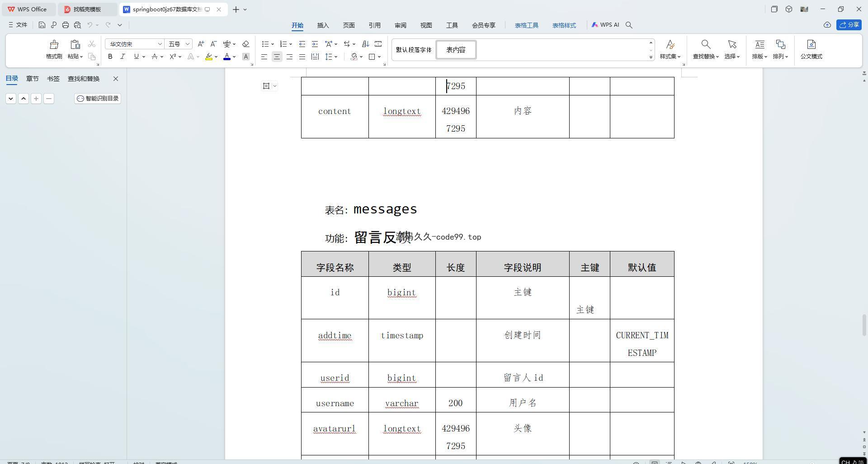Click the Increase font size icon
The image size is (868, 464).
(x=201, y=44)
